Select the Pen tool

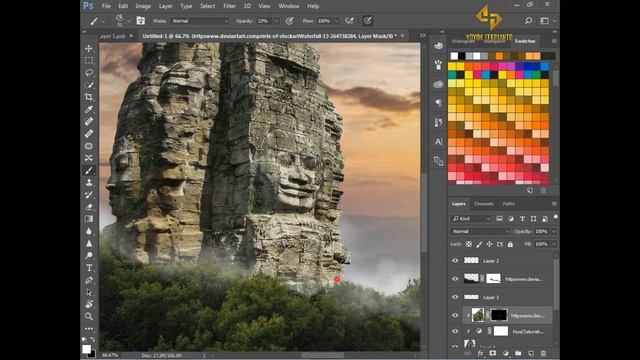pyautogui.click(x=89, y=280)
